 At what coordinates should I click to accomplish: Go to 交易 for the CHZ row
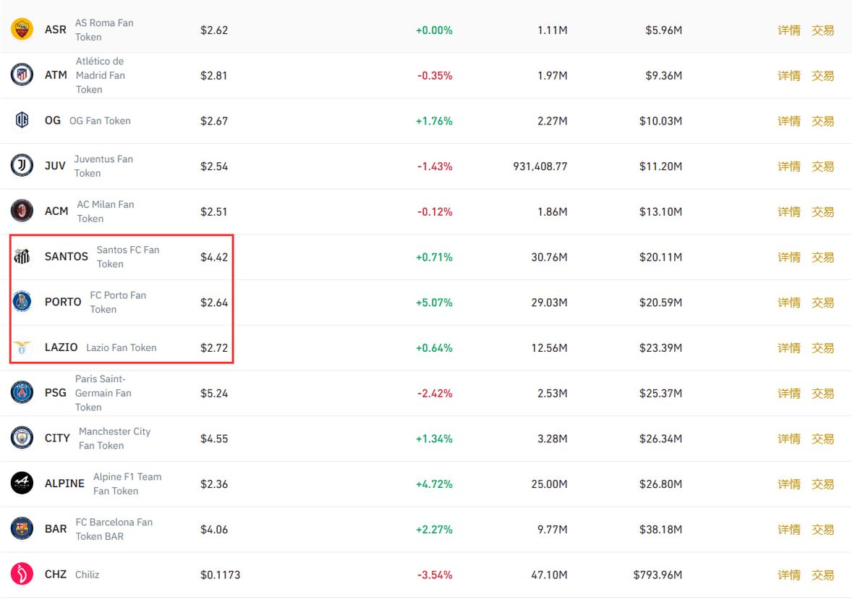pyautogui.click(x=822, y=575)
